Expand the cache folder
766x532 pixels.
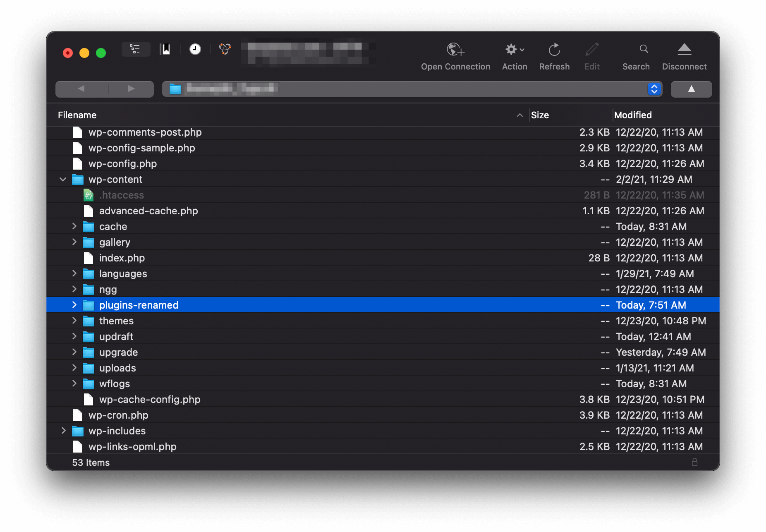(x=74, y=226)
